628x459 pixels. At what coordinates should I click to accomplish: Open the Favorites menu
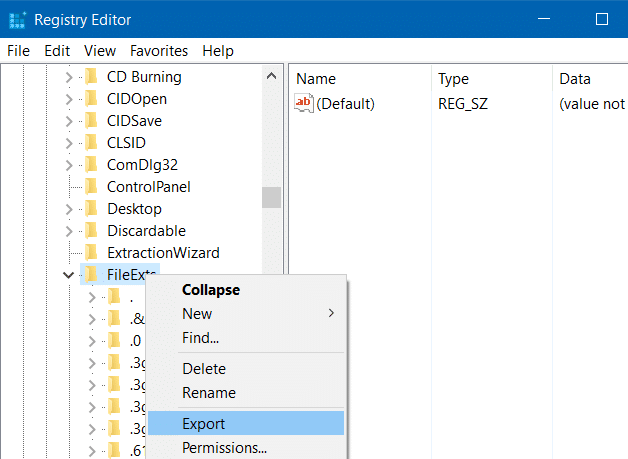(x=159, y=51)
